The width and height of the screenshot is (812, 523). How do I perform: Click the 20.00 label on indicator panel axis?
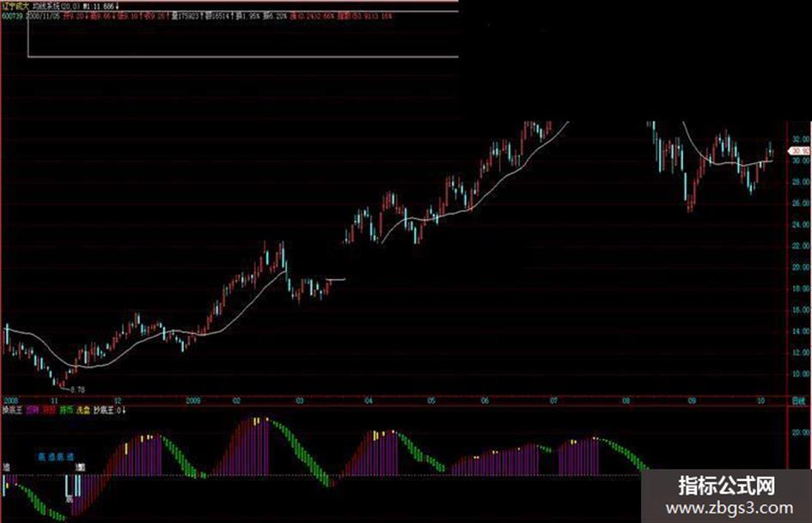click(x=800, y=432)
